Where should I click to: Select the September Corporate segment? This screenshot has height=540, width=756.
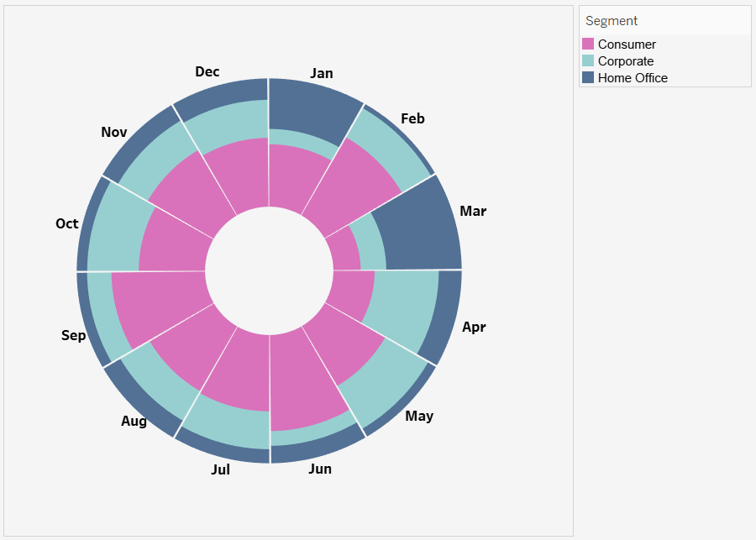click(103, 316)
